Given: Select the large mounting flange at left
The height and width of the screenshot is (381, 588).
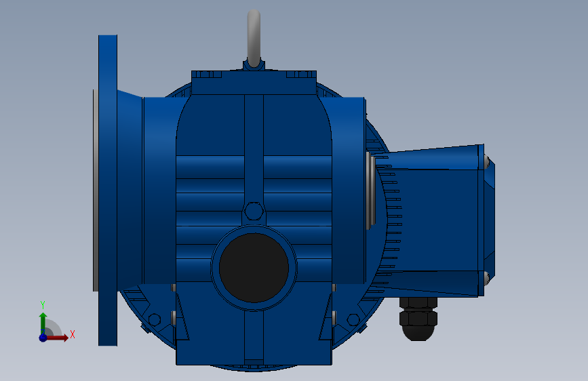Looking at the screenshot, I should point(108,190).
